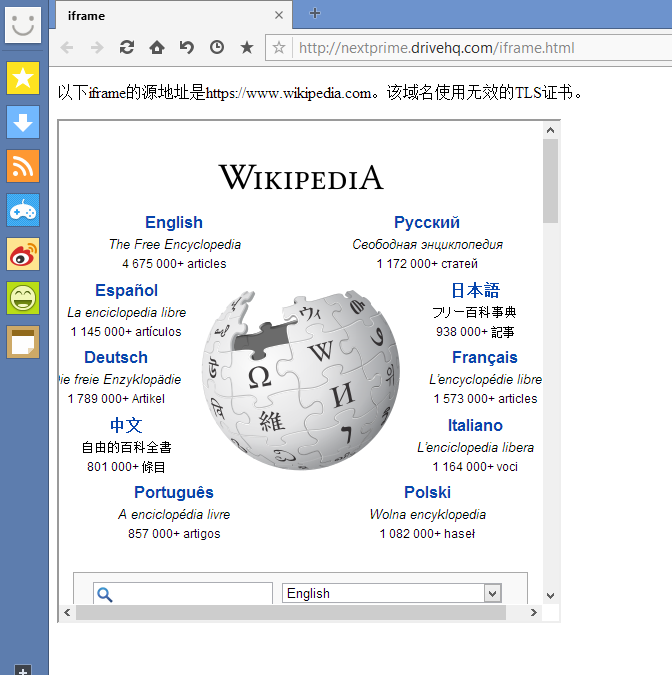Viewport: 672px width, 675px height.
Task: Click the Wikipedia puzzle globe image
Action: [301, 380]
